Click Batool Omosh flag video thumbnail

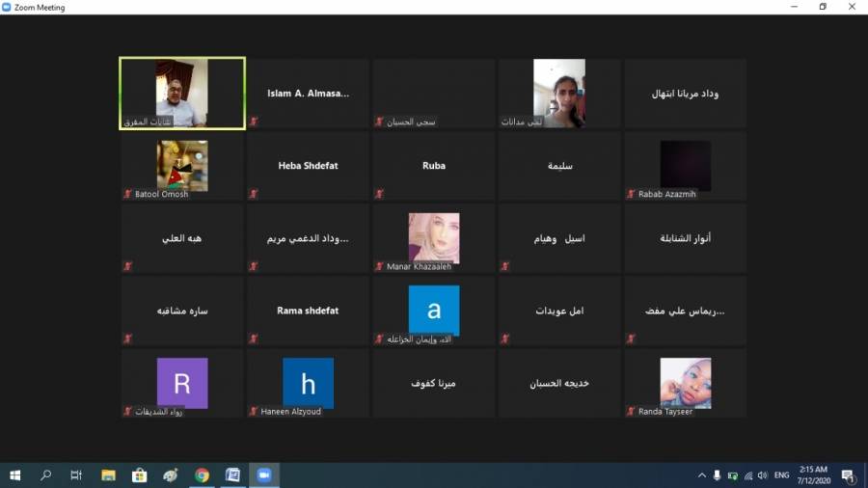[x=182, y=166]
